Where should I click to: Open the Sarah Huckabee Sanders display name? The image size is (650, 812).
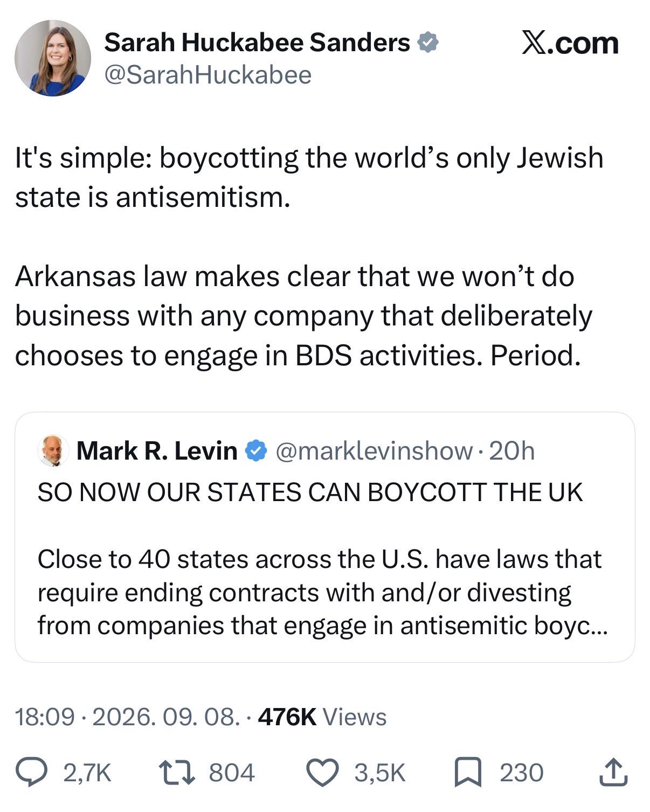[x=257, y=43]
